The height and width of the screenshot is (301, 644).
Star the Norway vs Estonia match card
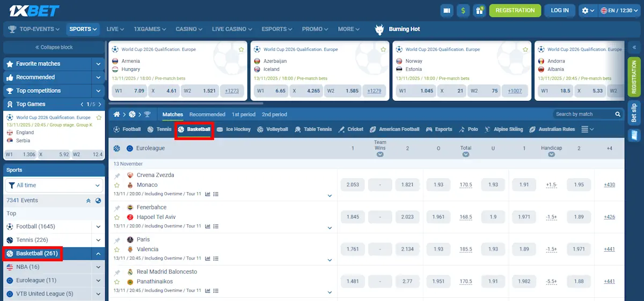[525, 49]
